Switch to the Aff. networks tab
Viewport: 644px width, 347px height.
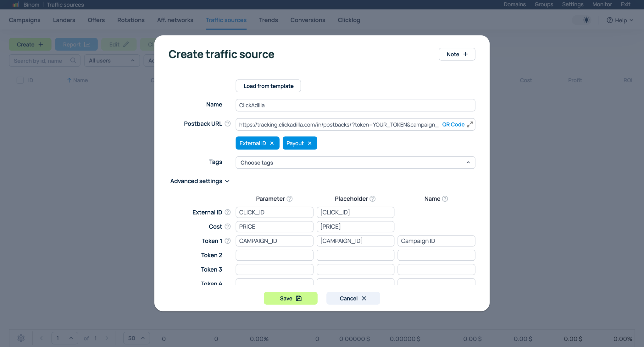(x=175, y=20)
